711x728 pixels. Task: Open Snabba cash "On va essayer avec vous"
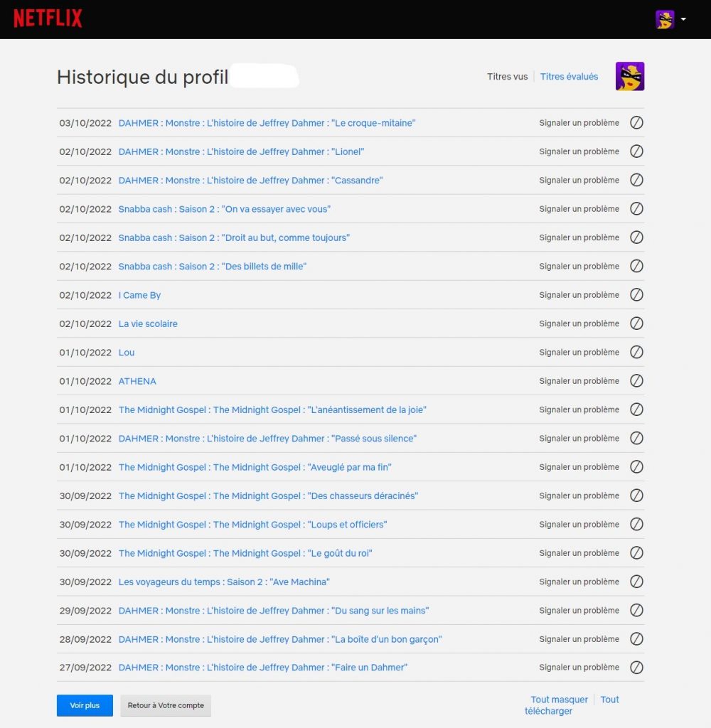tap(224, 210)
